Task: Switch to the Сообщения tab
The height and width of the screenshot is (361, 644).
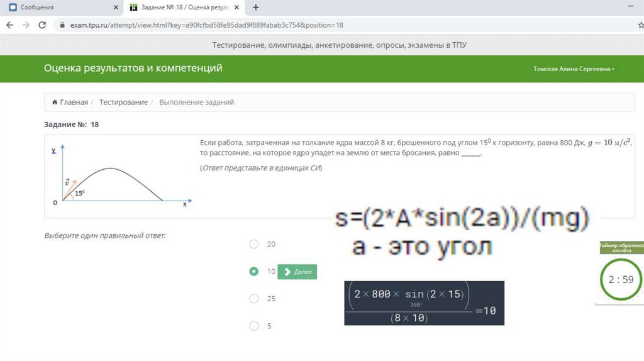Action: point(62,8)
